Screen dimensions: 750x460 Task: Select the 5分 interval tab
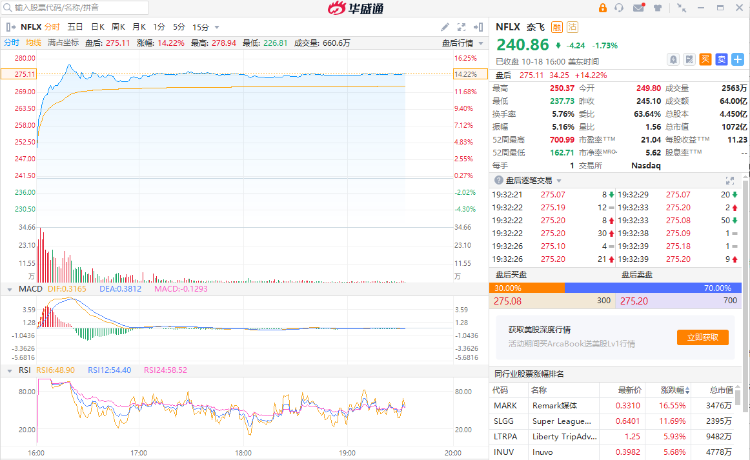click(x=179, y=27)
